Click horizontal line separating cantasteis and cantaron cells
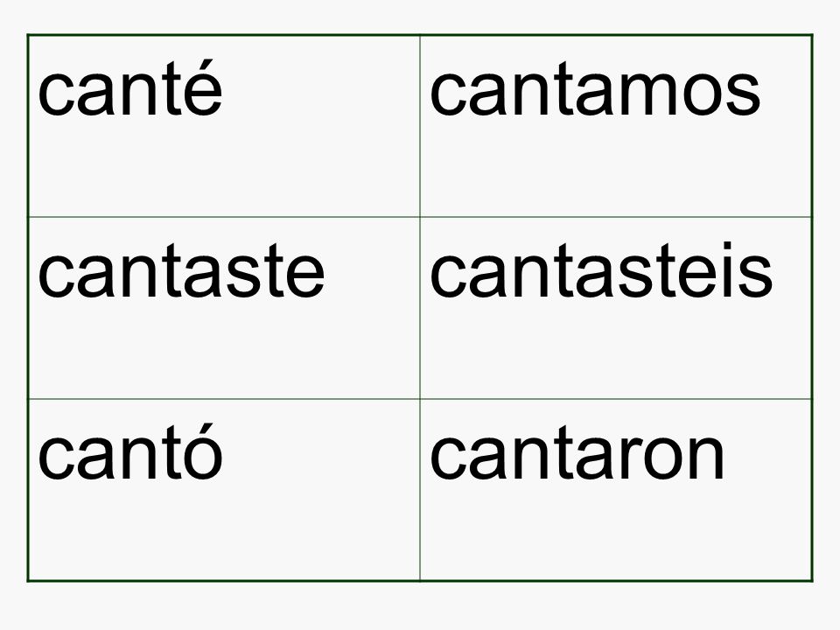 (x=616, y=399)
